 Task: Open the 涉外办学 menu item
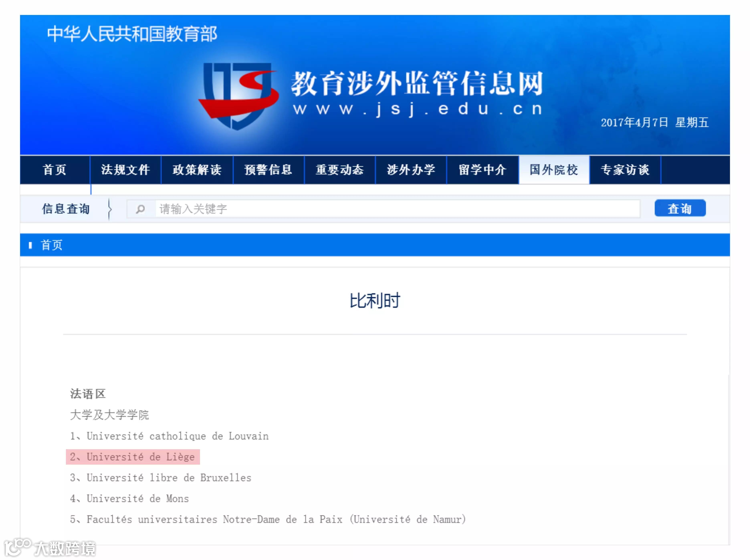click(411, 170)
